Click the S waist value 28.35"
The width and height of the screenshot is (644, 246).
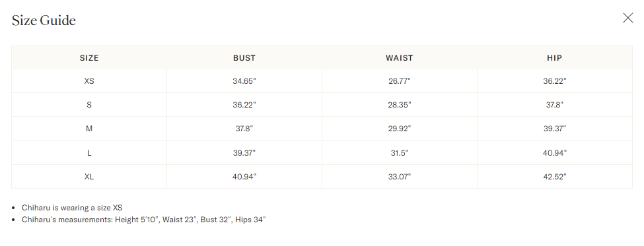[400, 105]
